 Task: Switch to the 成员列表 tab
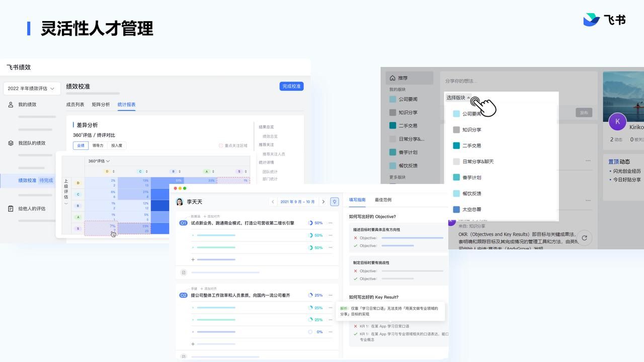pyautogui.click(x=75, y=105)
